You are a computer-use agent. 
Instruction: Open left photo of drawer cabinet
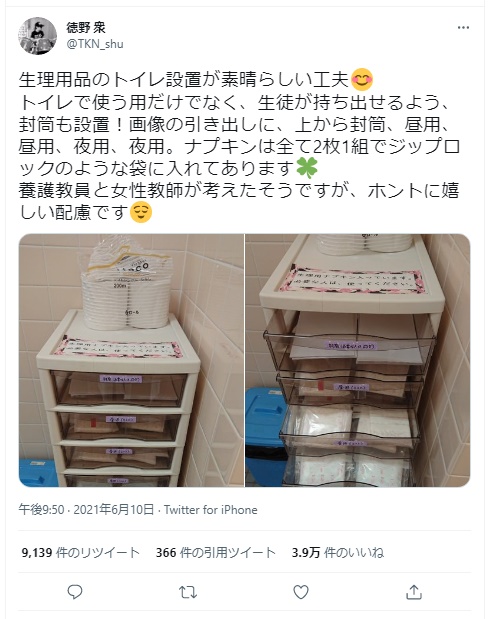coord(131,360)
